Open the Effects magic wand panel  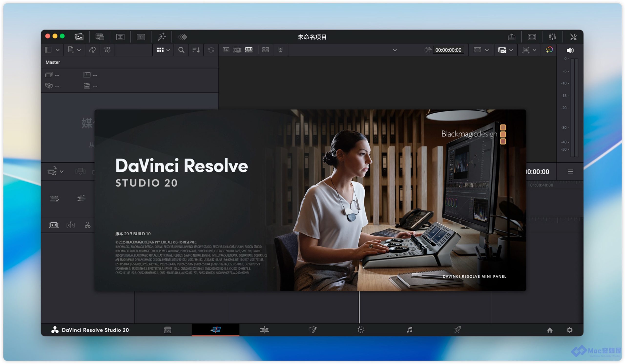point(162,37)
